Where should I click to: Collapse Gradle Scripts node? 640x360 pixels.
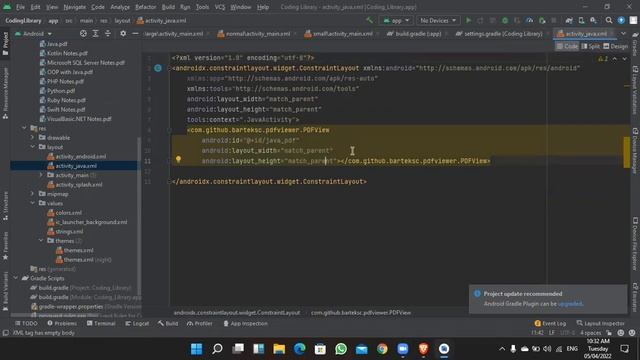coord(16,278)
